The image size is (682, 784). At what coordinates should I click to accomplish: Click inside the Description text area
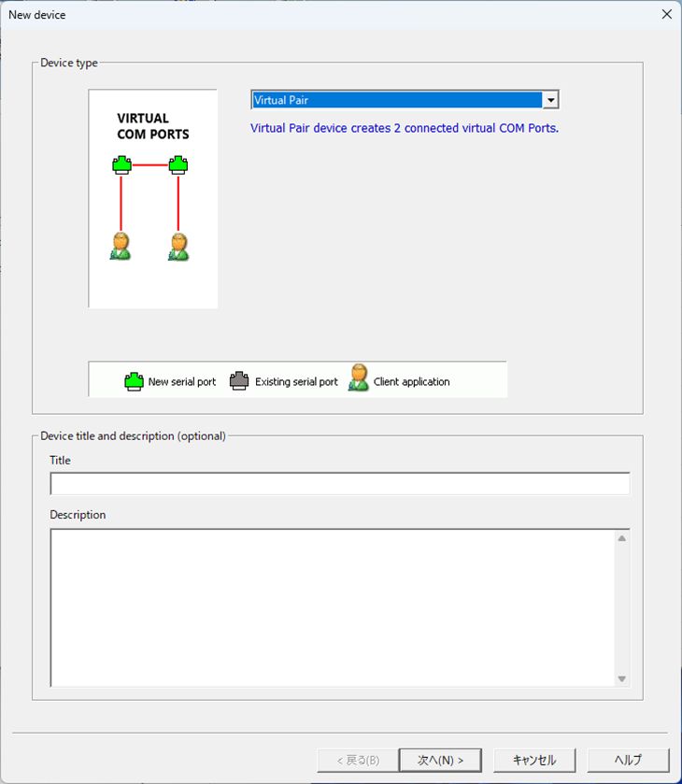[333, 607]
